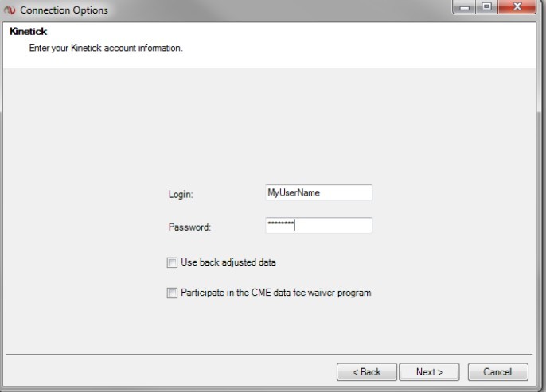Focus the Login field containing MyUserName
546x392 pixels.
pyautogui.click(x=318, y=192)
